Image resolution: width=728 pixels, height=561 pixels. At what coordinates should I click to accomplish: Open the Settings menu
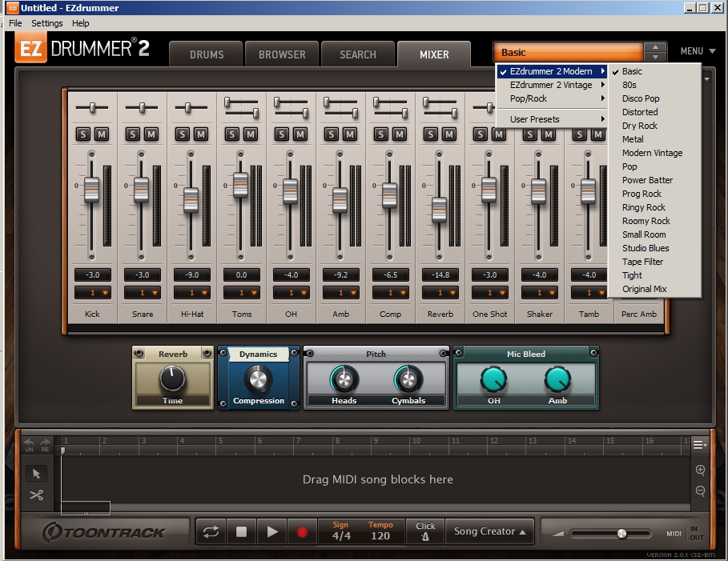click(47, 23)
